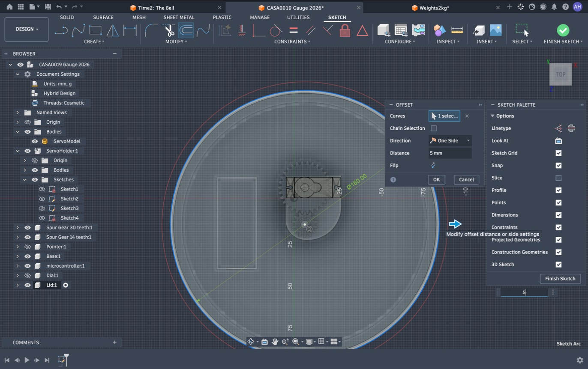The width and height of the screenshot is (588, 369).
Task: Select the Line sketch tool
Action: point(61,30)
